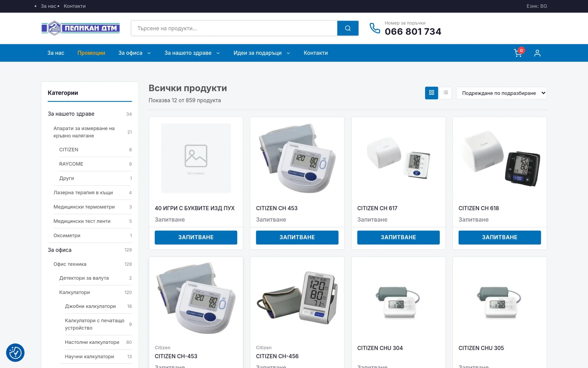Open the cookie consent widget icon
The height and width of the screenshot is (368, 588).
point(15,352)
